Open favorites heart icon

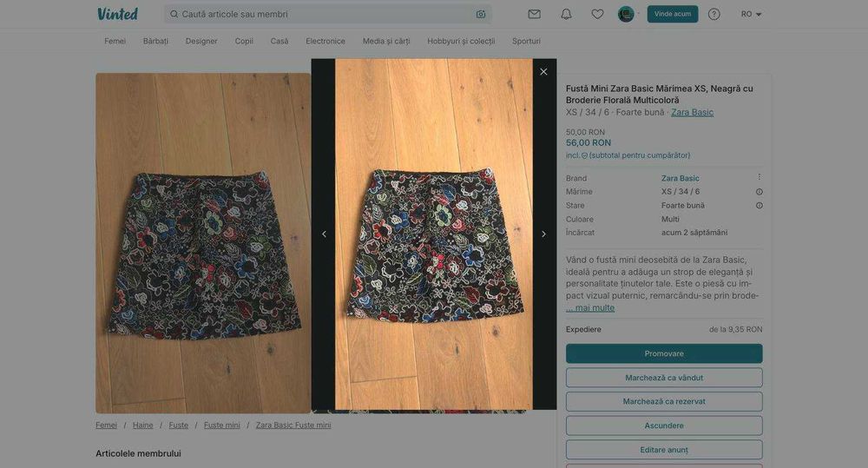coord(597,15)
